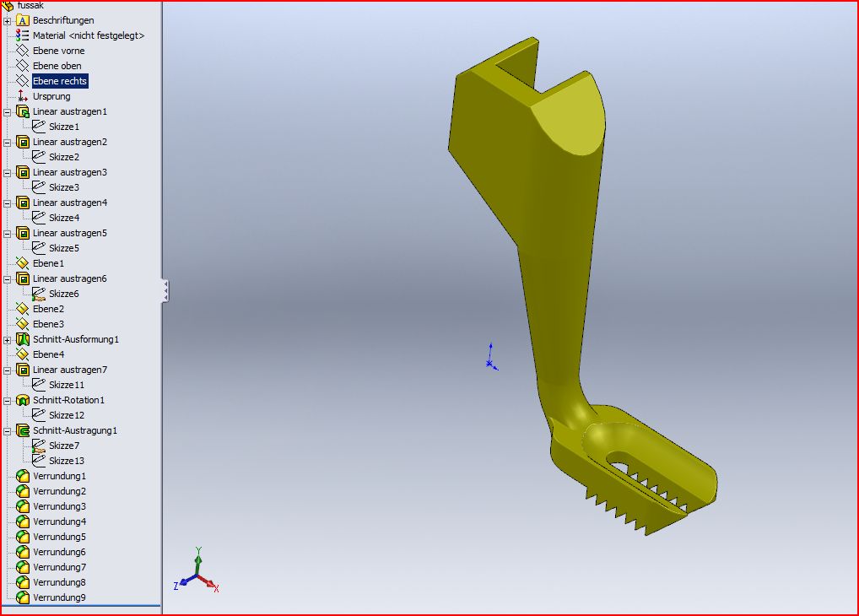
Task: Select the Skizze4 label
Action: point(63,218)
